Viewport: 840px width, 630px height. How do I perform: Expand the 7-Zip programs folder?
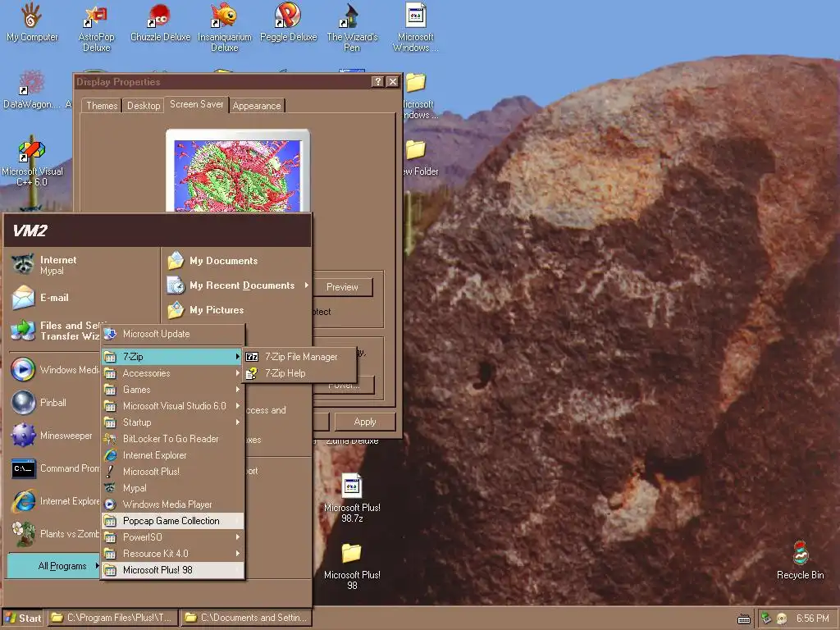[172, 357]
